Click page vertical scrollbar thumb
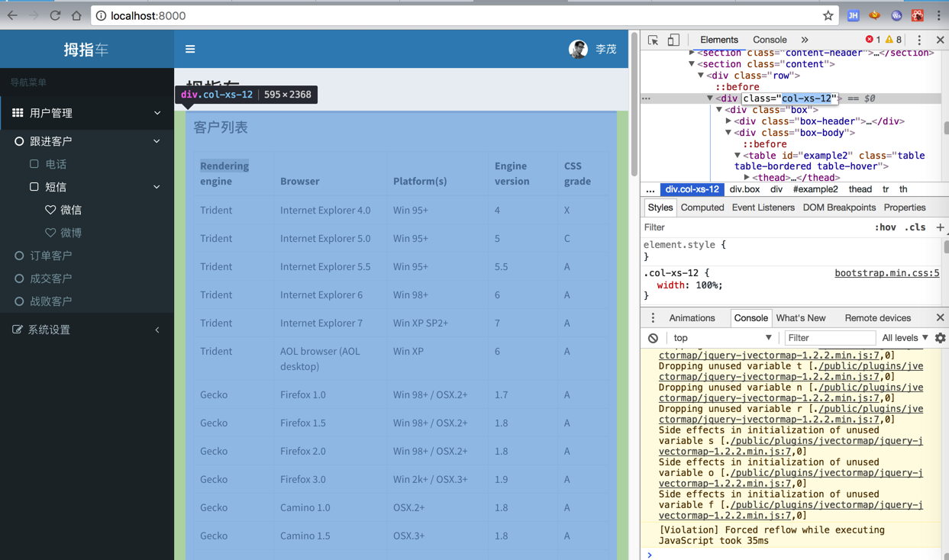 634,105
